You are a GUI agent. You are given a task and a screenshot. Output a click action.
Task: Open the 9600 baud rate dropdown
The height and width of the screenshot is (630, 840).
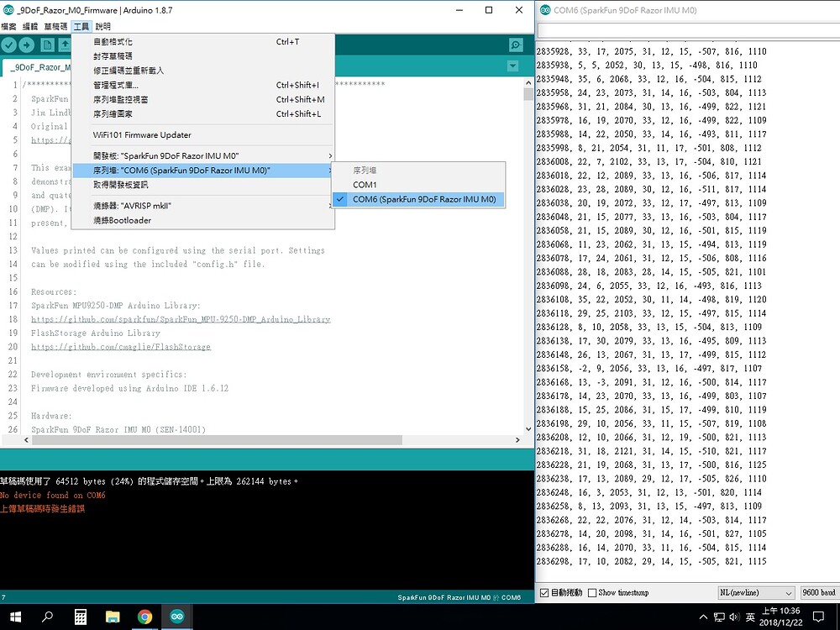(819, 592)
